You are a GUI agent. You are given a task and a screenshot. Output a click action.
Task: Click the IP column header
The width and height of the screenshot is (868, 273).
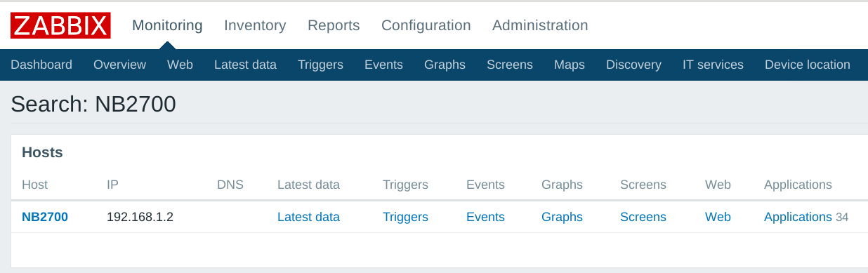click(x=112, y=185)
